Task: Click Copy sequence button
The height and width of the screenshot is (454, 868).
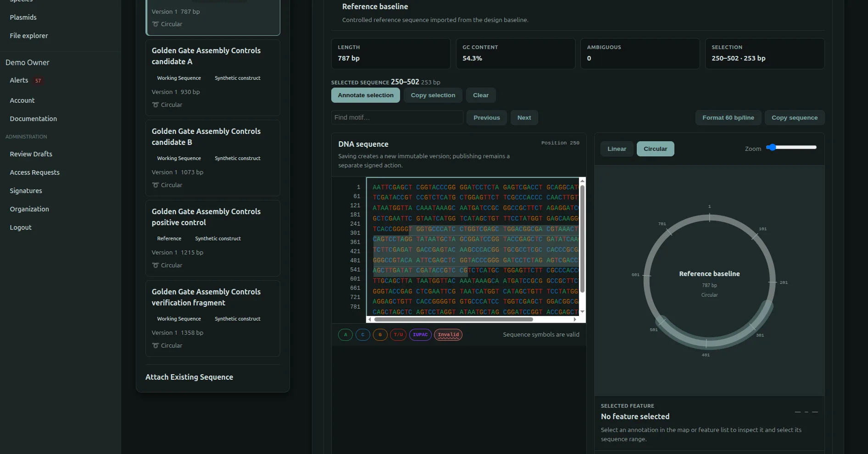Action: click(795, 118)
